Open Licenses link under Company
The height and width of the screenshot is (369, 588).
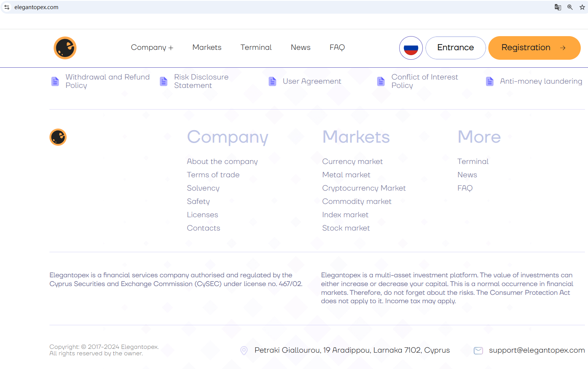202,215
